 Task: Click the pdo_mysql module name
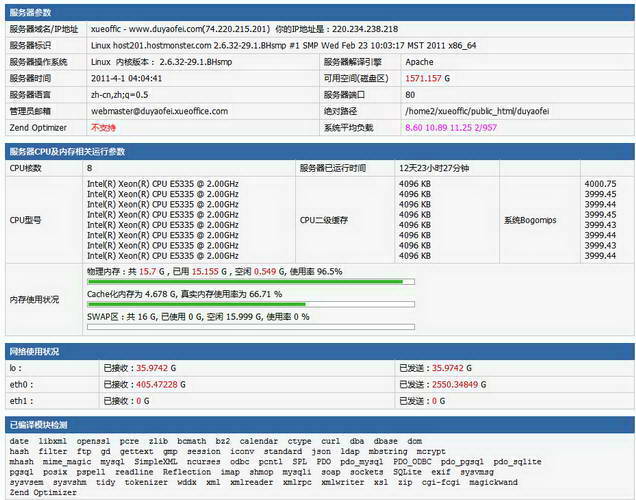pos(362,461)
